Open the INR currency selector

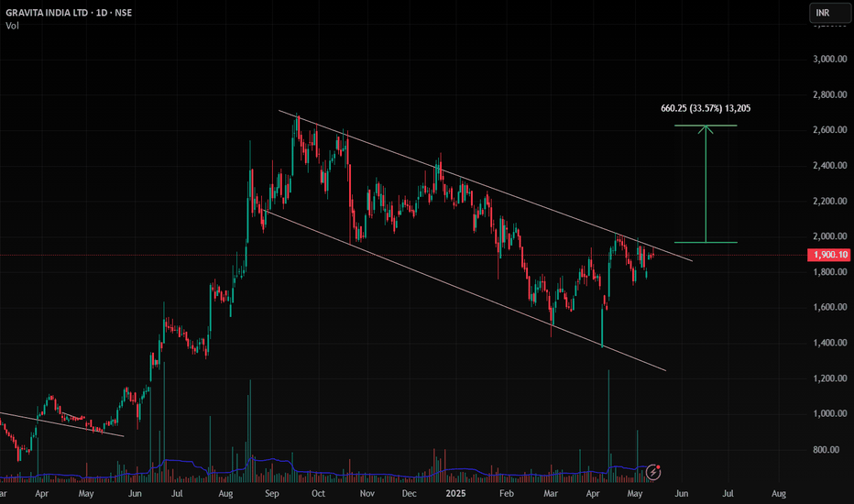tap(829, 13)
